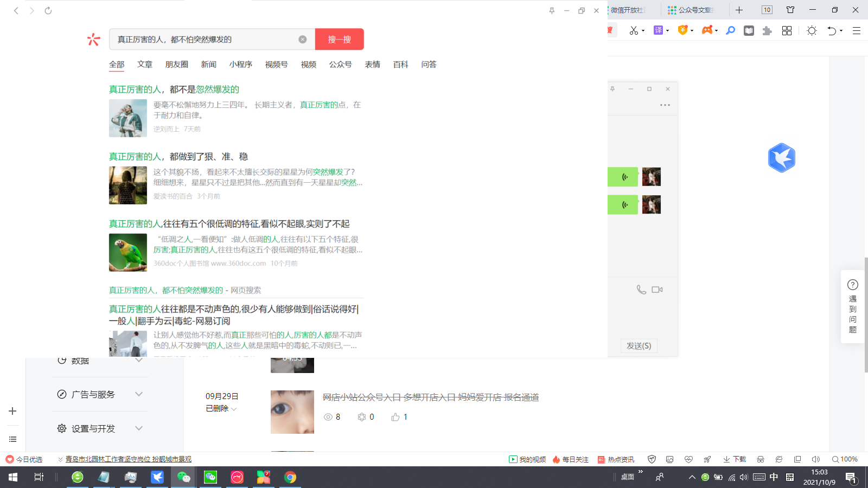
Task: Open a new browser tab
Action: click(739, 10)
